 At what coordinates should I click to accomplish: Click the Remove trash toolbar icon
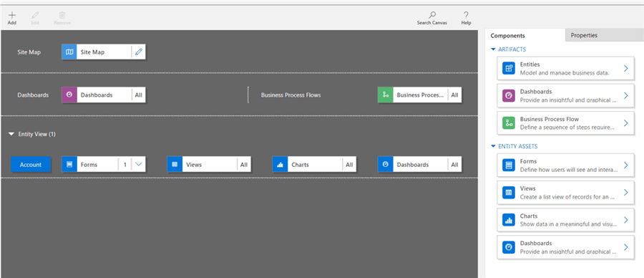[62, 15]
